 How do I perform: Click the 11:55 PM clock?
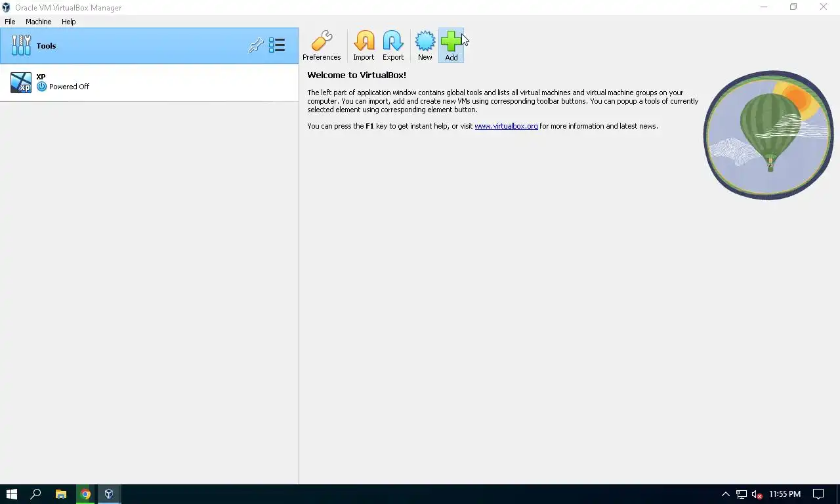pyautogui.click(x=785, y=494)
